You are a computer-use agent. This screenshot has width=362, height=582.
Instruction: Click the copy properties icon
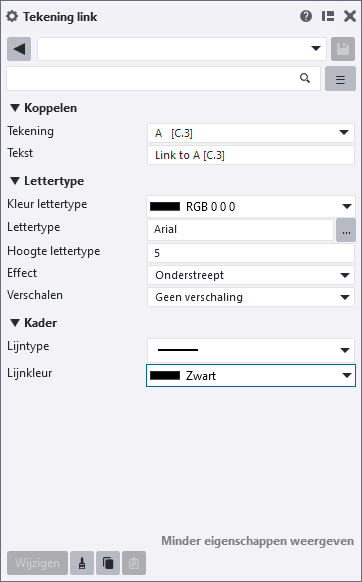point(108,563)
